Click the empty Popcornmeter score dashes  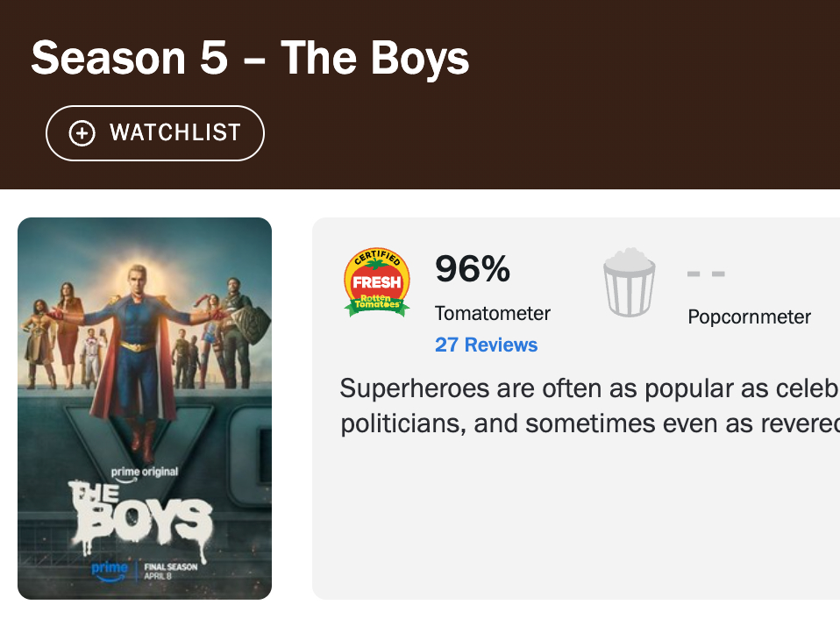click(706, 274)
